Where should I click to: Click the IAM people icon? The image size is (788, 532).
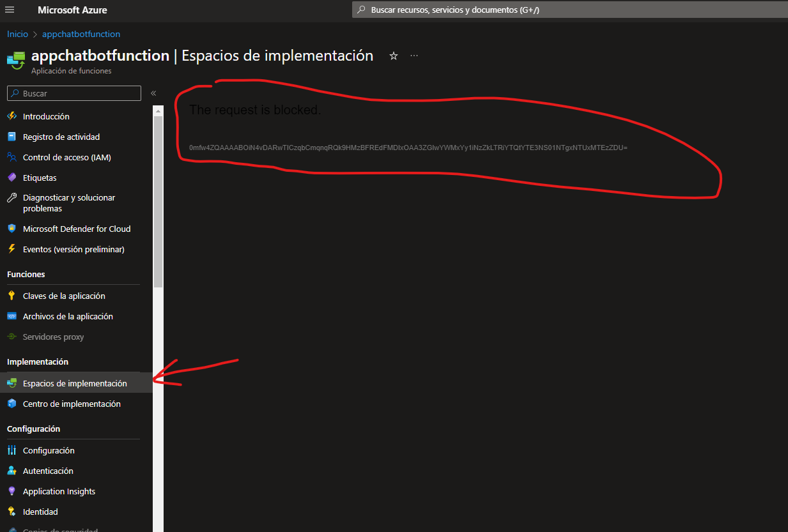(12, 157)
